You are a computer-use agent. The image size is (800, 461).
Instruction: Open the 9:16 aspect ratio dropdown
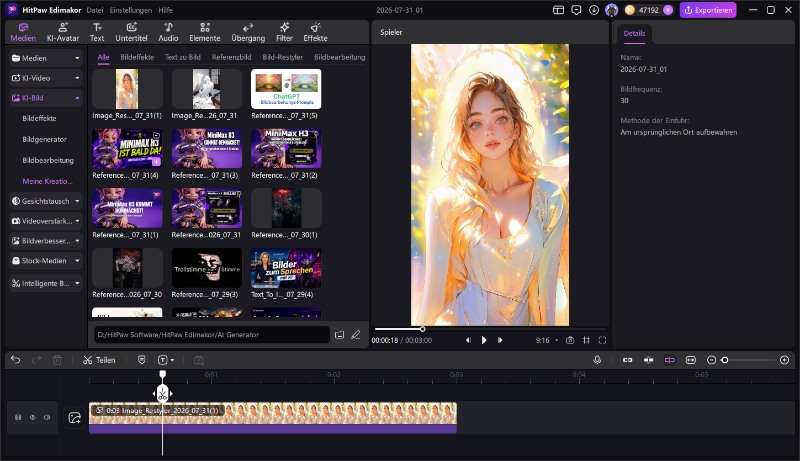546,340
